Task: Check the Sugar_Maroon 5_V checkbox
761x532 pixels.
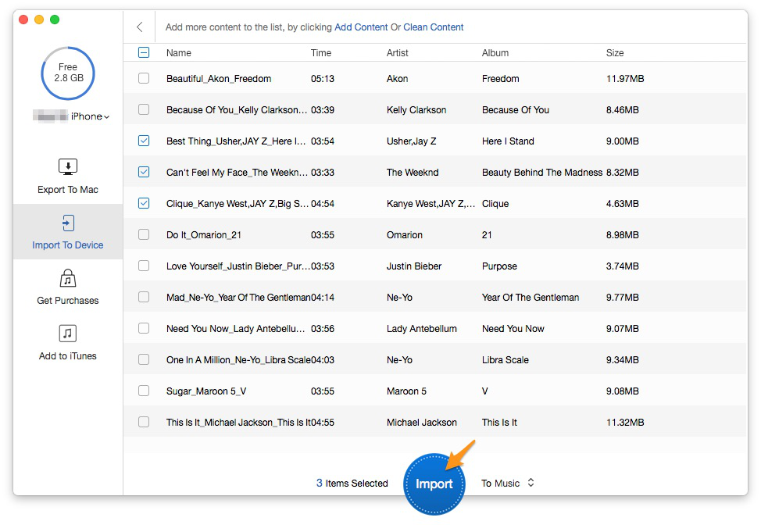Action: pyautogui.click(x=144, y=391)
